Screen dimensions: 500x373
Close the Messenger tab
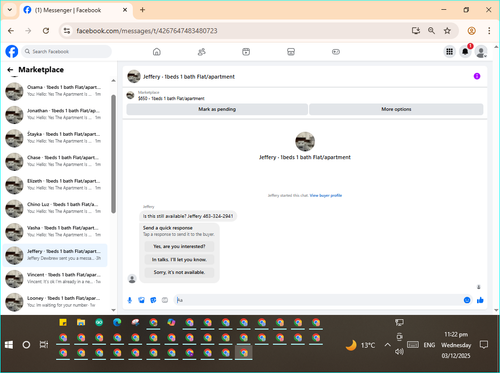point(125,10)
